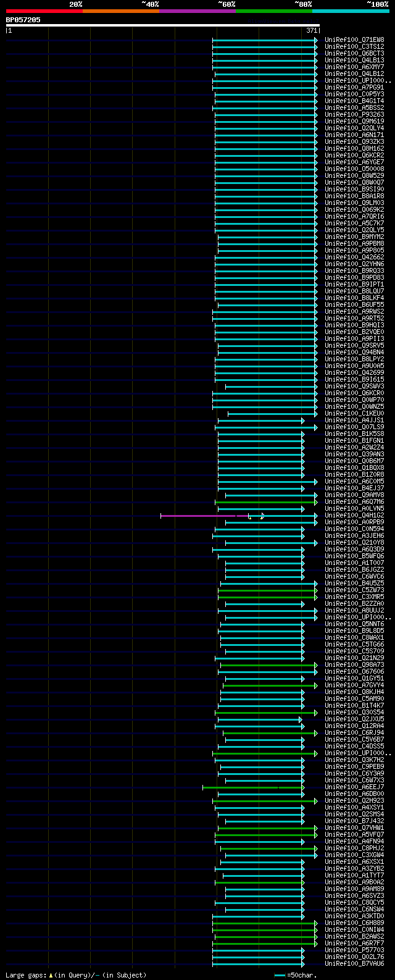This screenshot has height=980, width=395.
Task: Click the UniRef100_C1KEU0 entry
Action: [354, 413]
